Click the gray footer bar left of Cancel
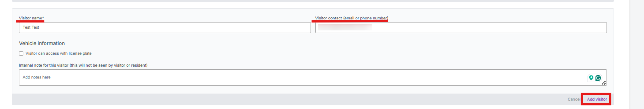The height and width of the screenshot is (109, 644). coord(275,99)
